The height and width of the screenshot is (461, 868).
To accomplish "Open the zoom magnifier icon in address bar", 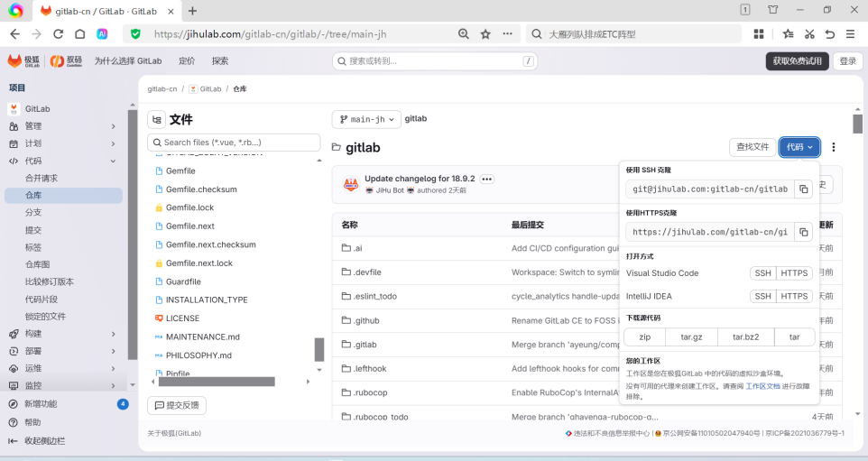I will point(464,33).
